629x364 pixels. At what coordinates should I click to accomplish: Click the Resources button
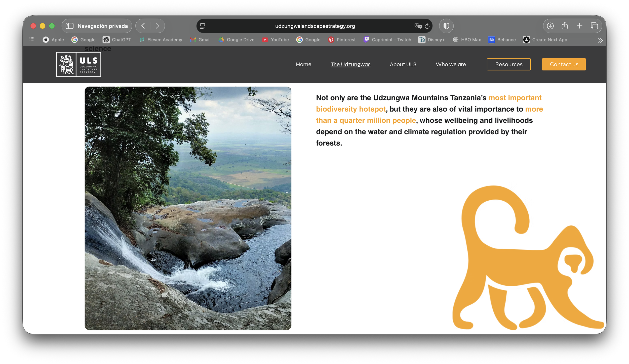(508, 64)
